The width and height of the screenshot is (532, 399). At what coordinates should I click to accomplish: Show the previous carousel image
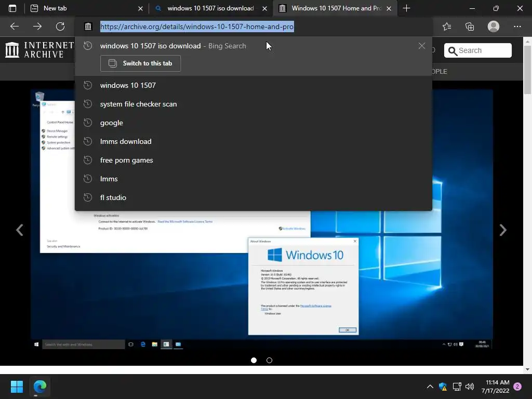pos(20,230)
